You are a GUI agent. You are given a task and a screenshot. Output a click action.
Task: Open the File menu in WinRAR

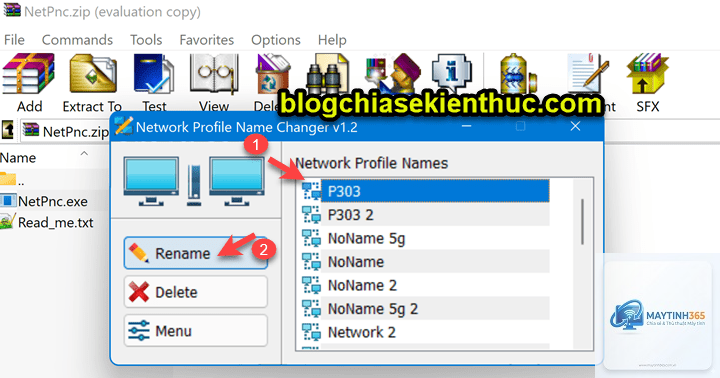[x=14, y=40]
